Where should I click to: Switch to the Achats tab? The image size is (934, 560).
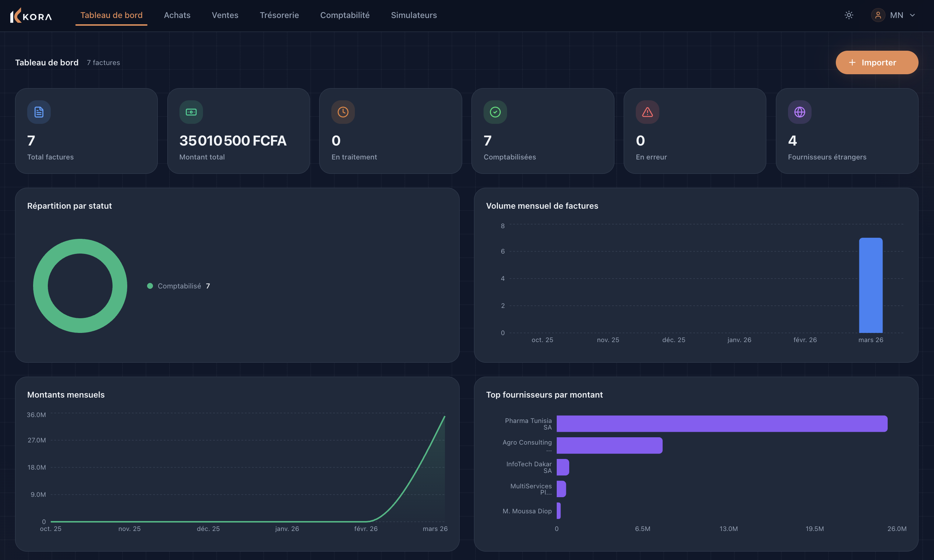click(x=177, y=15)
